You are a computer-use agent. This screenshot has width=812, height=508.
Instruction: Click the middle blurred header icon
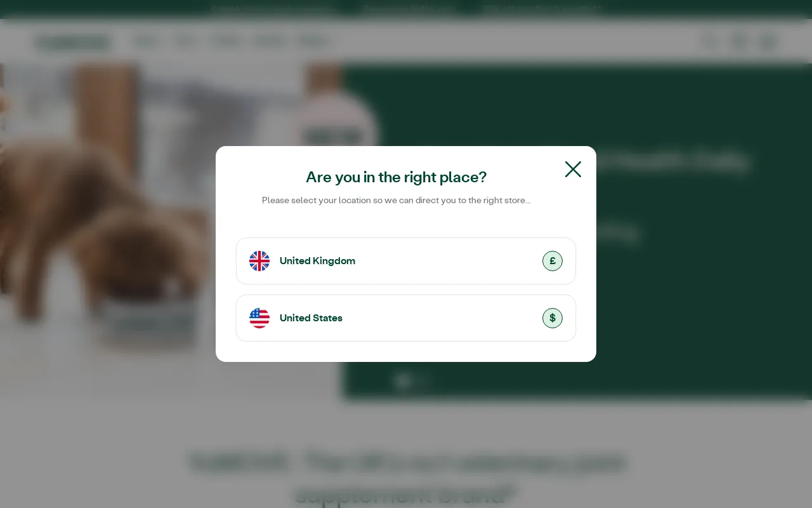[739, 42]
